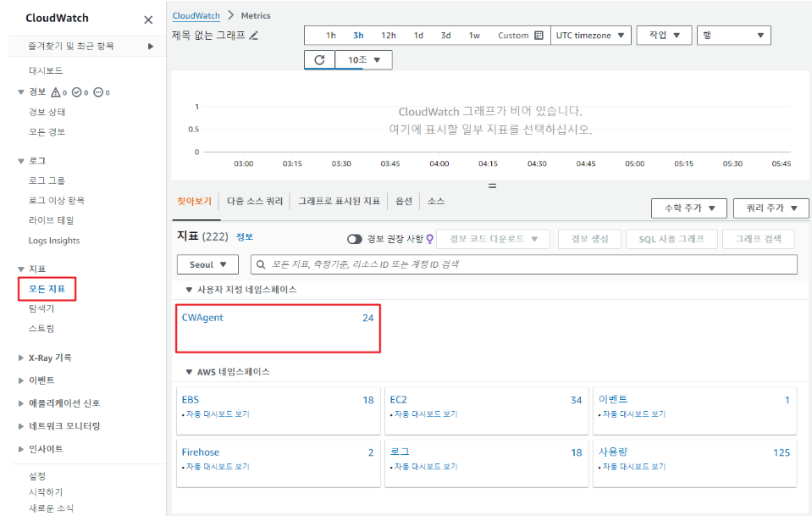Open the 정보 info link
Screen dimensions: 812x516
245,236
